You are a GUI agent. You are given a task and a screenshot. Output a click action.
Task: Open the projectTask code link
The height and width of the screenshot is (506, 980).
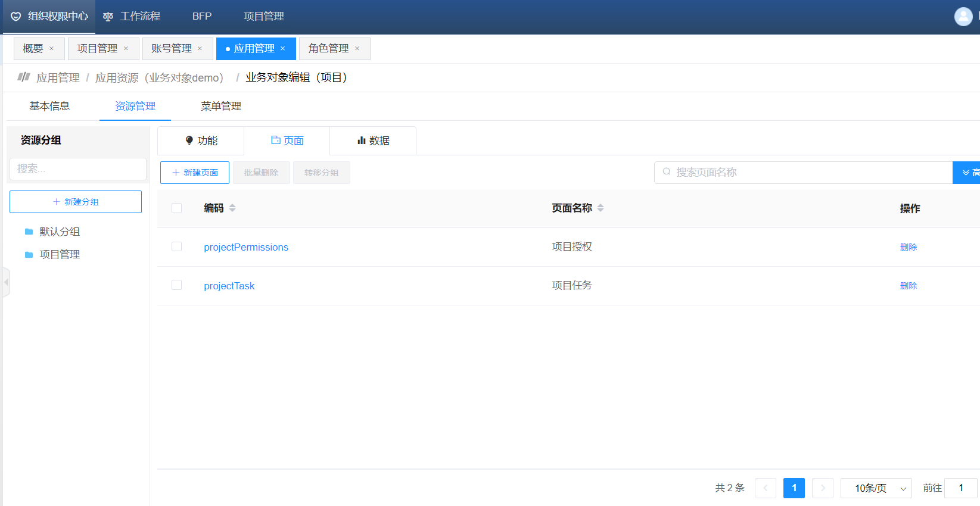tap(229, 286)
